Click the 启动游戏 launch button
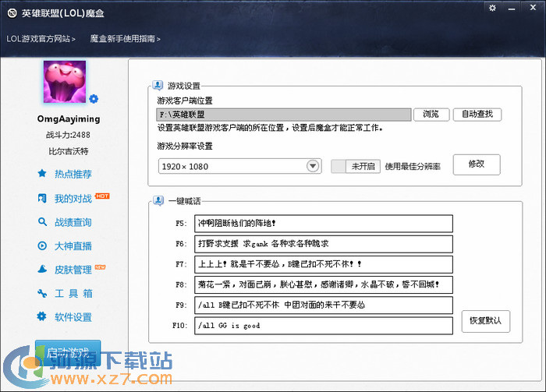The height and width of the screenshot is (392, 546). tap(68, 353)
